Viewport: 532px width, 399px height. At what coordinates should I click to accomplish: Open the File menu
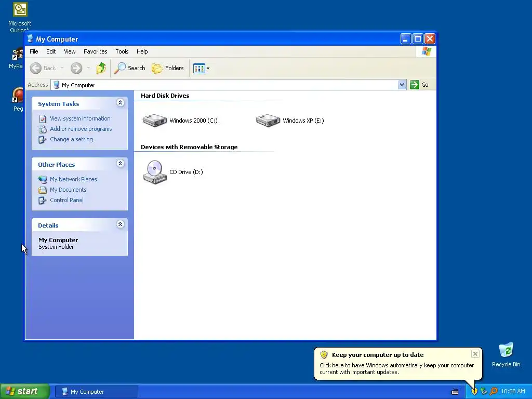click(x=34, y=51)
